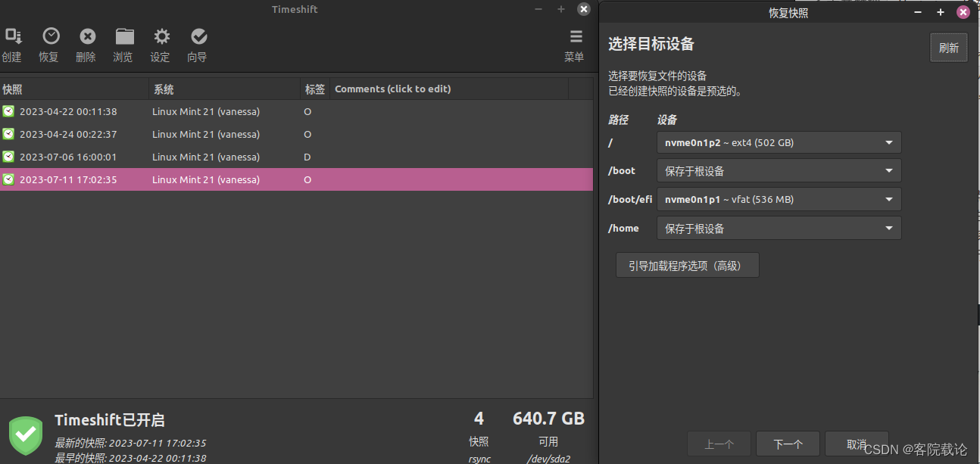Select snapshot row 2023-04-22 00:11:38
This screenshot has height=464, width=980.
tap(296, 111)
